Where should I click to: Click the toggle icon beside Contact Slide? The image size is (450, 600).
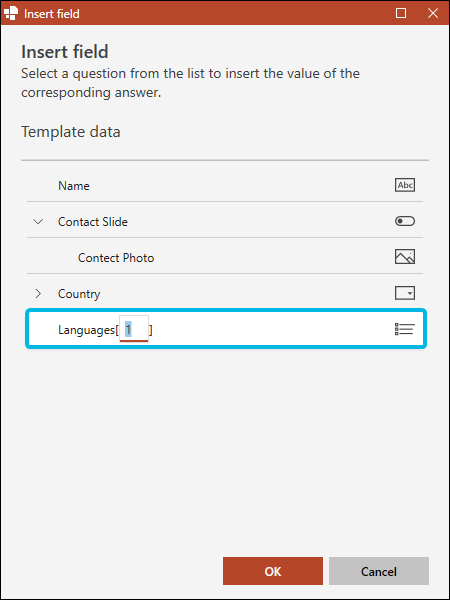click(405, 222)
